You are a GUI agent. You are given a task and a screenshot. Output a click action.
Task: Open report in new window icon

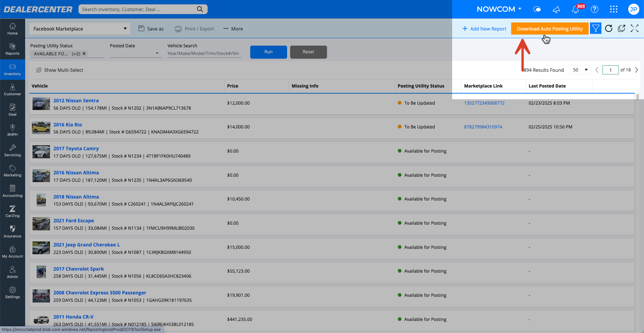(x=622, y=29)
